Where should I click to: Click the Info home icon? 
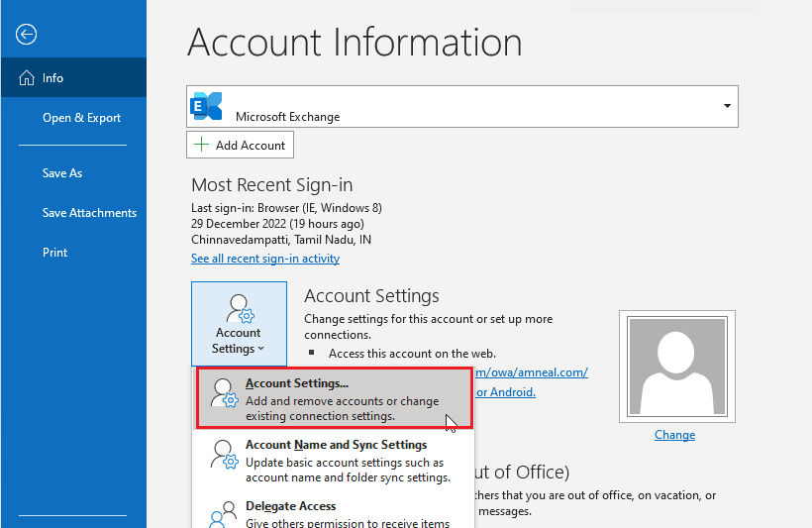[x=27, y=77]
